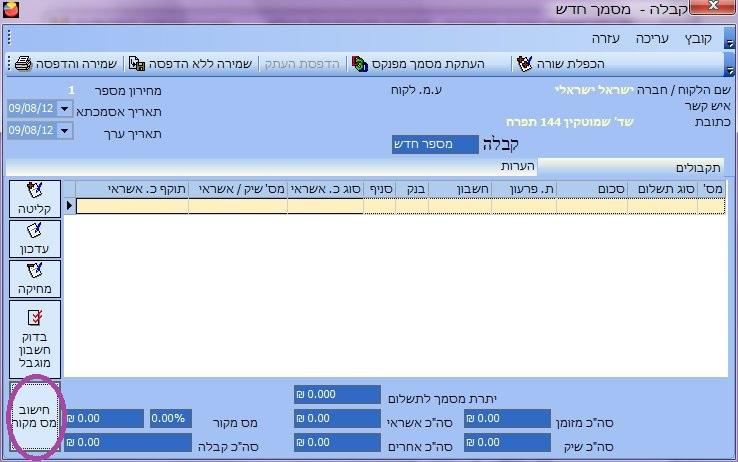Click the סה"כ שיק value field

(x=507, y=442)
